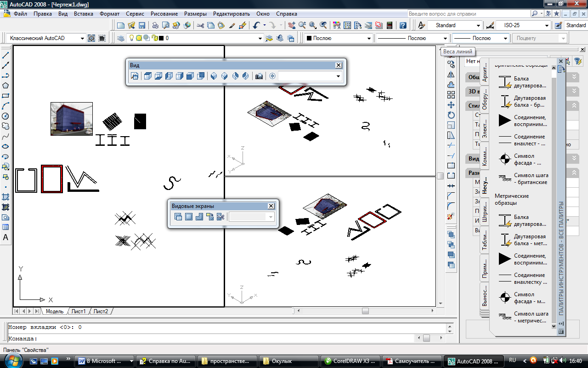
Task: Select the Polygon draw tool
Action: (6, 86)
